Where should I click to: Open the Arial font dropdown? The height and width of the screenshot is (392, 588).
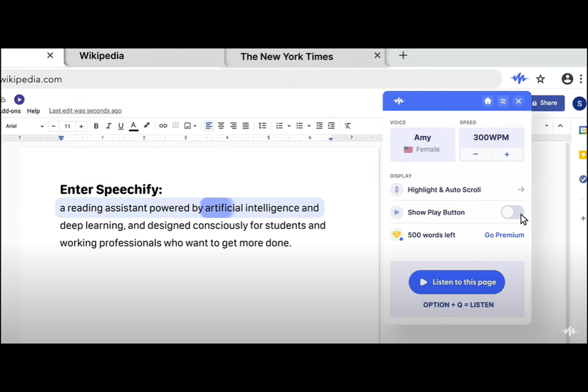24,126
